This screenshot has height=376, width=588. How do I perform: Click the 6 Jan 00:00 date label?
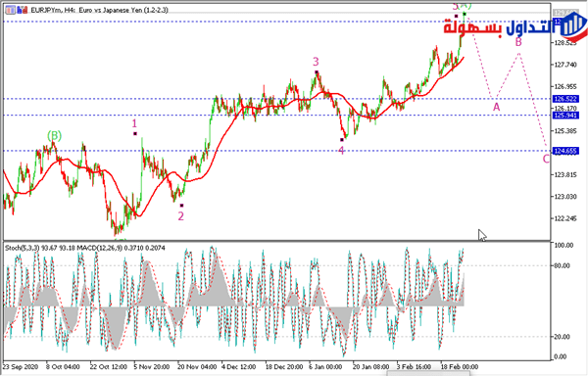pyautogui.click(x=325, y=366)
